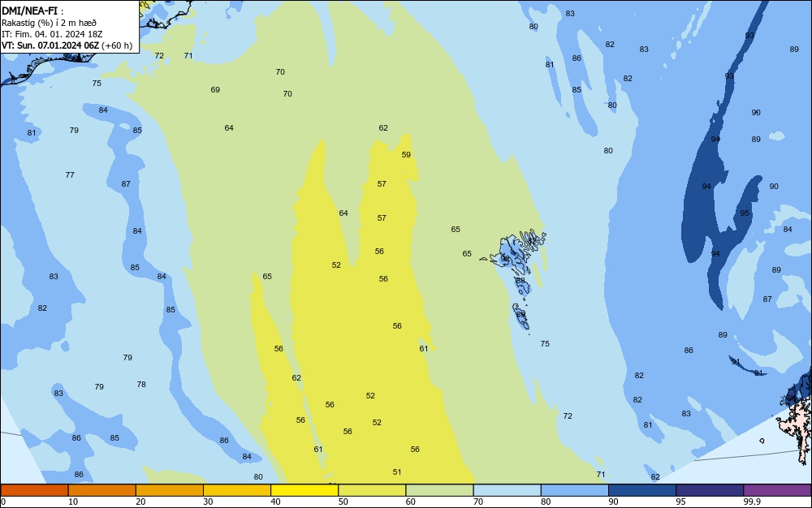Select the dark purple 95–99.9 legend swatch

tap(710, 490)
